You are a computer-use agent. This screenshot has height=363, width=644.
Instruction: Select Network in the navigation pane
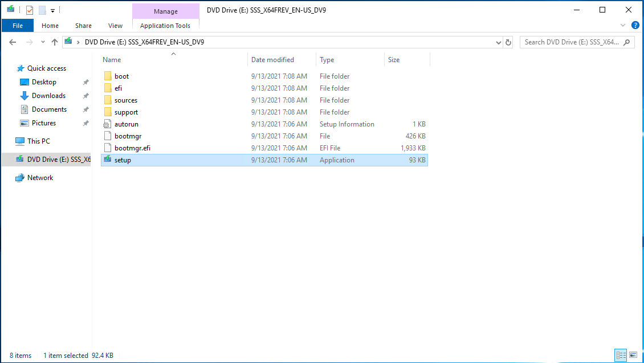point(40,177)
